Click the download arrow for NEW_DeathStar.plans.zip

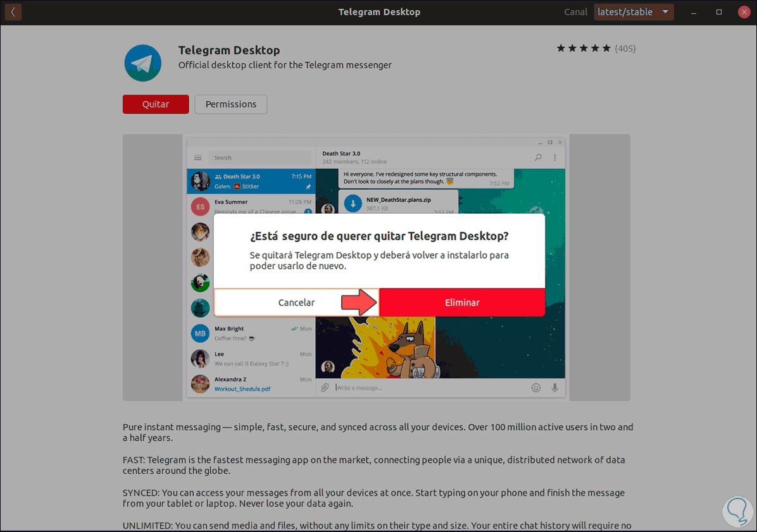tap(353, 204)
